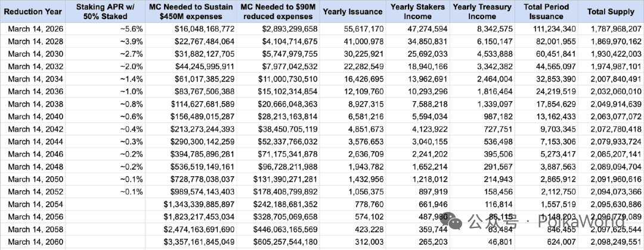Select the Yearly Stakers Income header

point(417,11)
